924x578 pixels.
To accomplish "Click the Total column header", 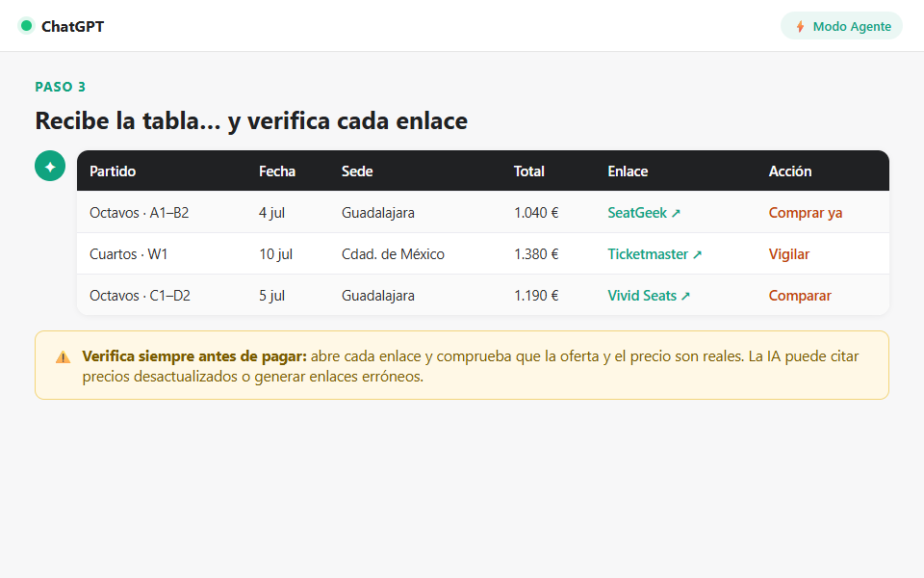I will tap(528, 171).
